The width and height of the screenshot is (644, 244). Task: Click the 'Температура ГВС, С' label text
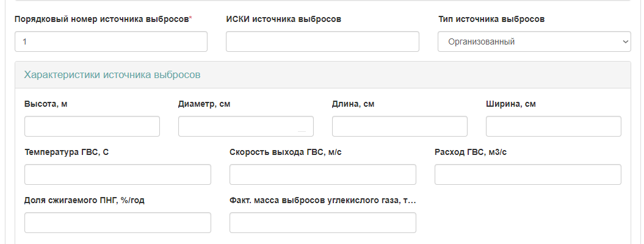[67, 152]
